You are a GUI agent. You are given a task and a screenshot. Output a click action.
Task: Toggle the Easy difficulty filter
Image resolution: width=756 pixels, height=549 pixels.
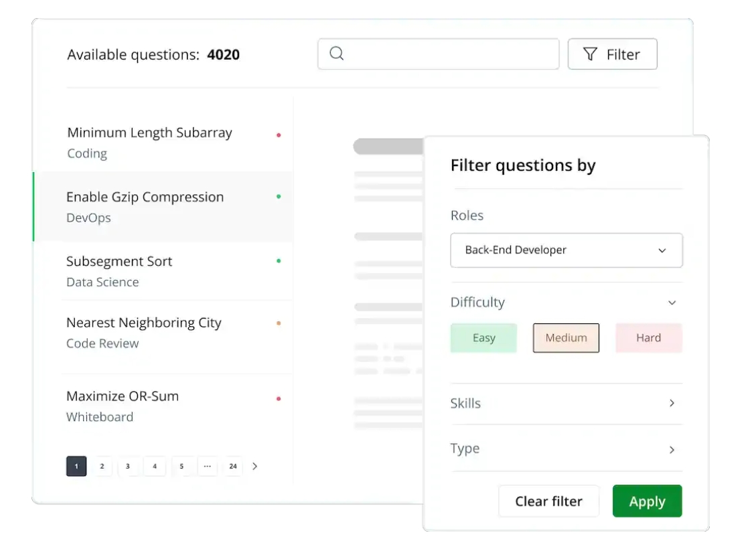(483, 338)
